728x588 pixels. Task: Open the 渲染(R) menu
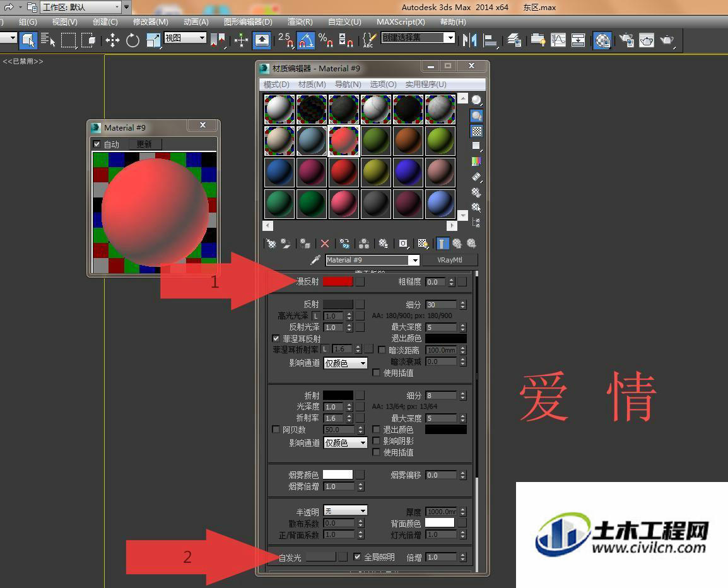click(300, 22)
